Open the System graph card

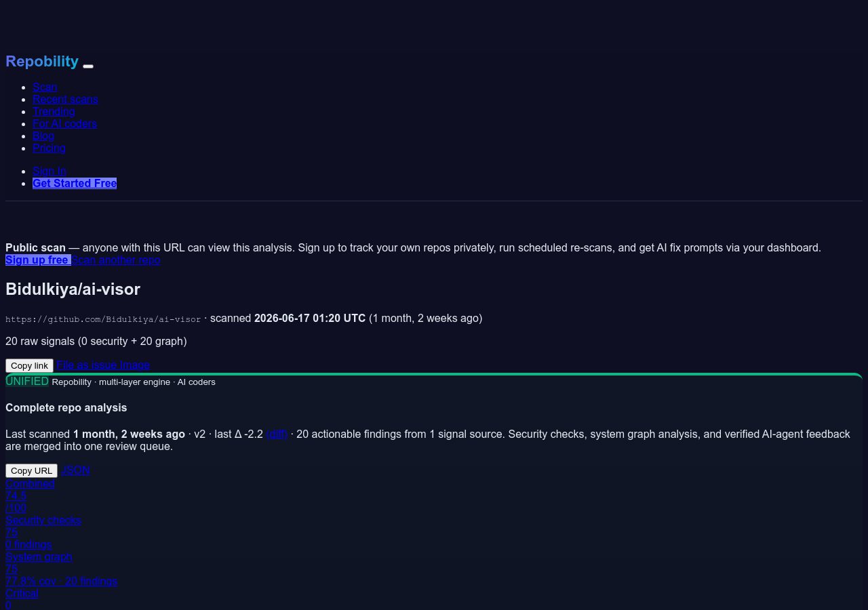pyautogui.click(x=39, y=556)
